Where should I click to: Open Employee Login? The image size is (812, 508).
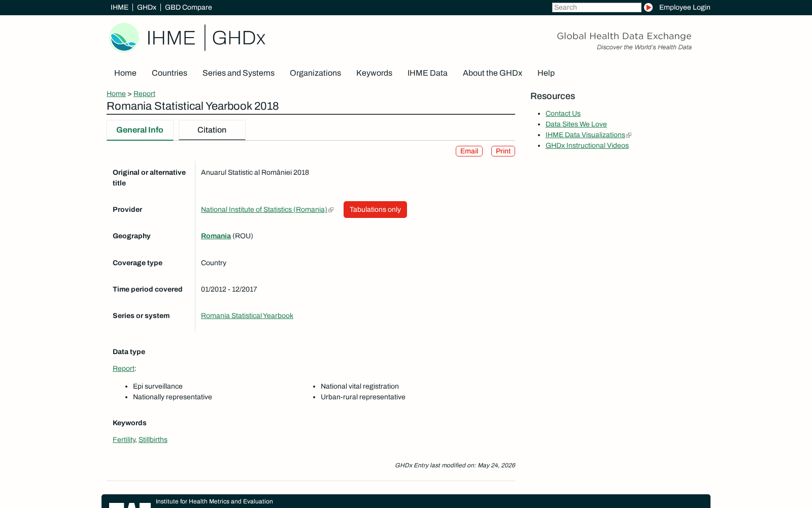[685, 7]
